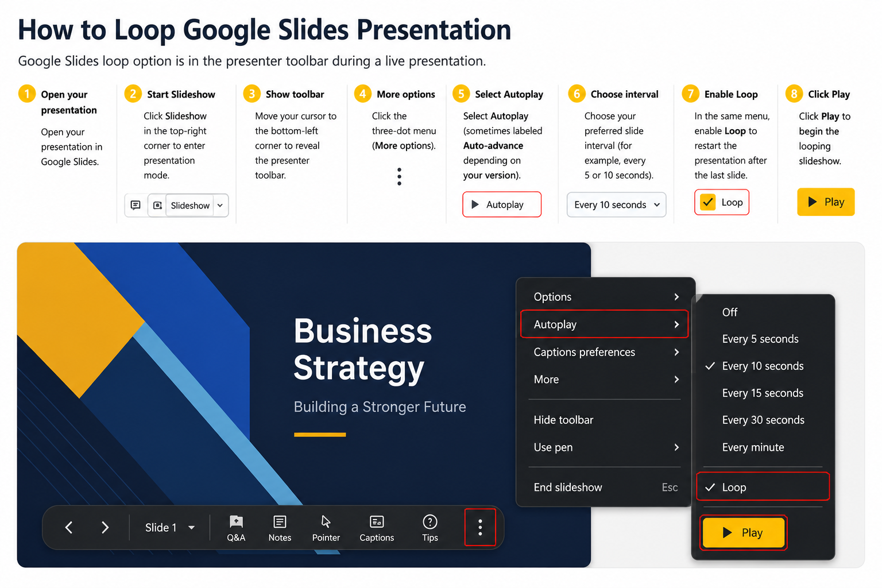Open Tips in presenter toolbar
This screenshot has height=588, width=882.
430,528
